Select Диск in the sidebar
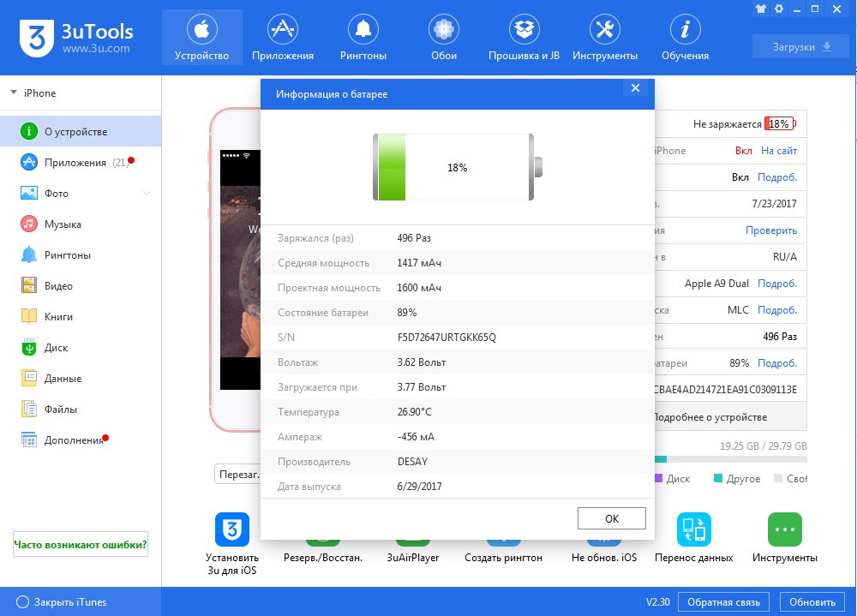The image size is (857, 616). 81,348
